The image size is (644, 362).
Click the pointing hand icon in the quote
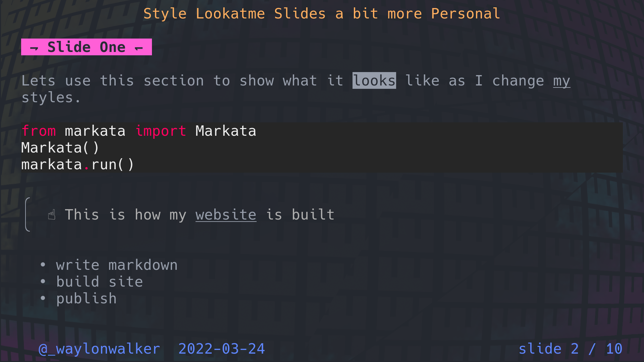click(52, 215)
